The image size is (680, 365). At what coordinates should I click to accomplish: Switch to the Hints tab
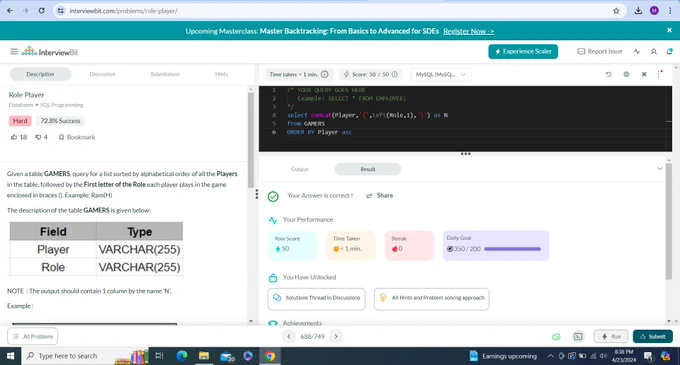[221, 74]
